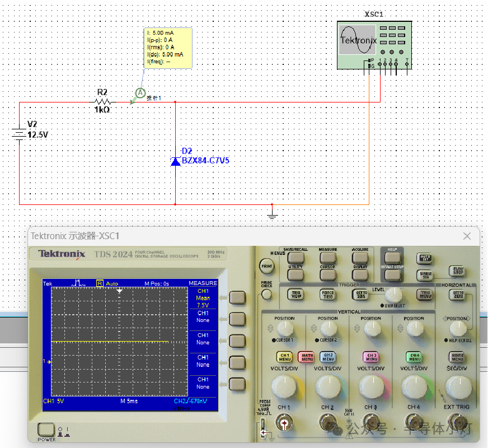488x448 pixels.
Task: Click the horizontal POSITION knob
Action: [458, 329]
